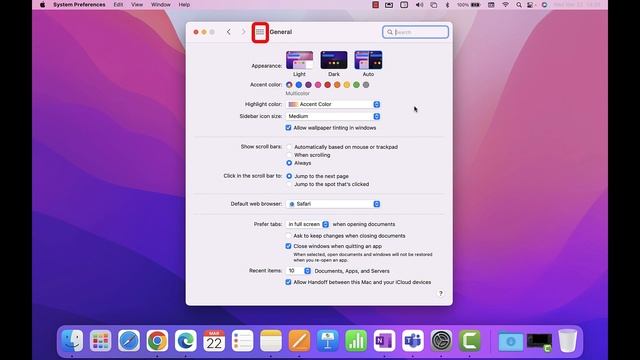Pick the pink accent color
This screenshot has width=640, height=360.
coord(318,85)
